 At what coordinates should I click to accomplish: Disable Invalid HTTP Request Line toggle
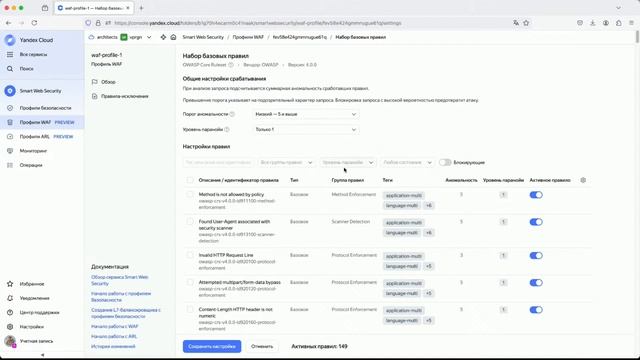[536, 256]
